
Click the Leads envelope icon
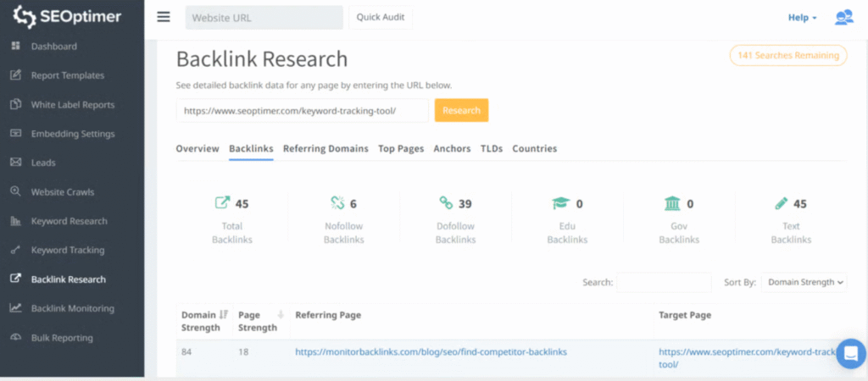[15, 163]
